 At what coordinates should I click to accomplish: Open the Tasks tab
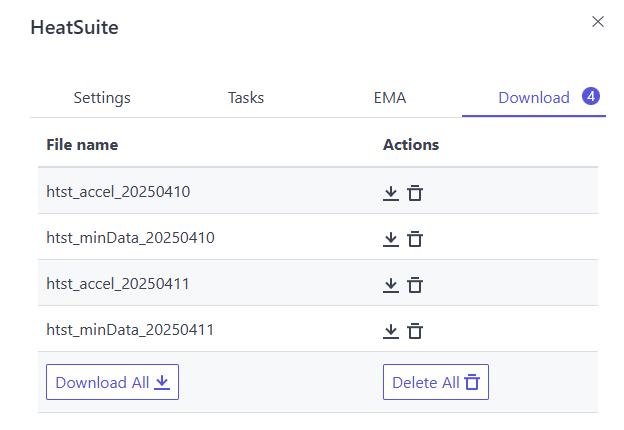click(x=246, y=98)
